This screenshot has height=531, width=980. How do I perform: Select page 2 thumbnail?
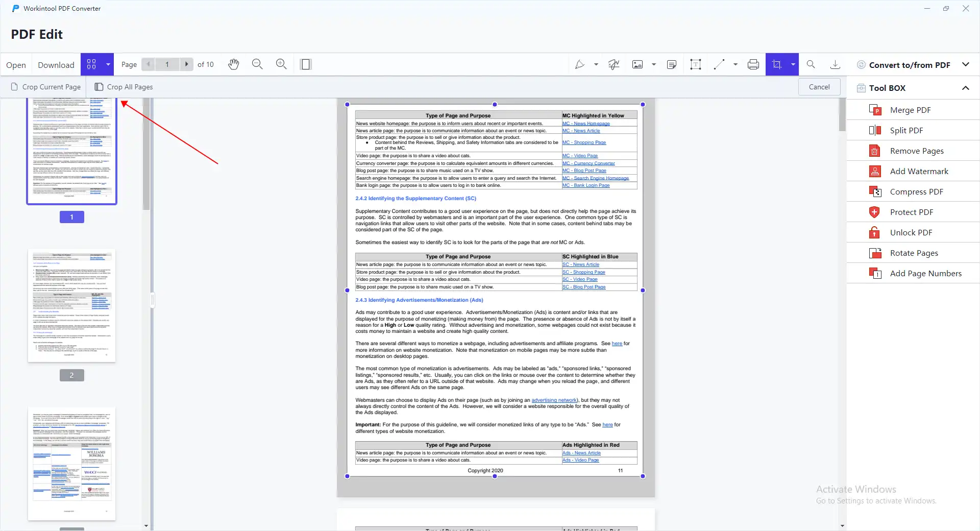[71, 305]
